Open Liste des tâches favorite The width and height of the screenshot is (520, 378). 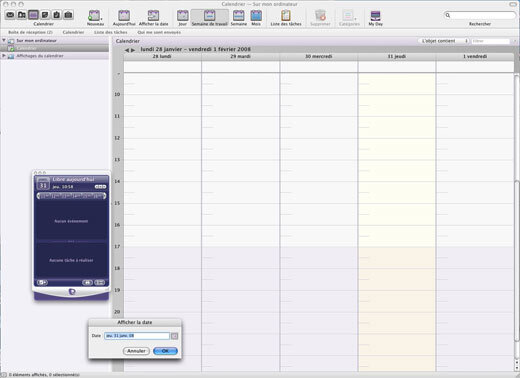coord(111,32)
